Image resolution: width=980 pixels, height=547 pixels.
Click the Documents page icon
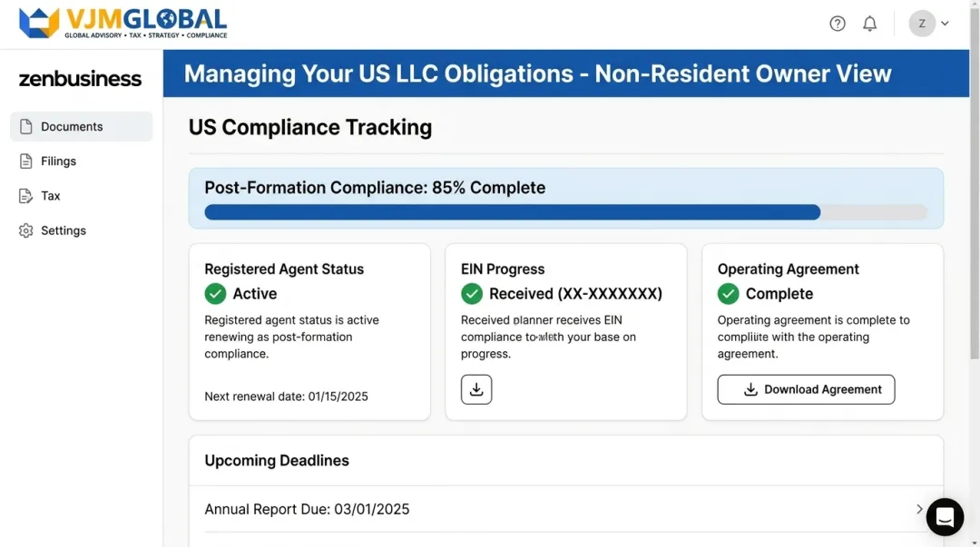click(25, 126)
